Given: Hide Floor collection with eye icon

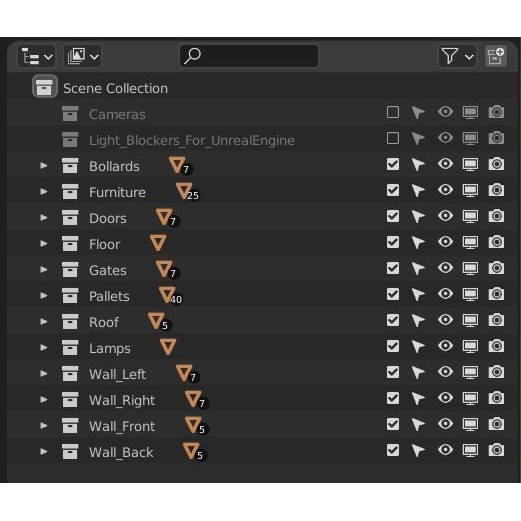Looking at the screenshot, I should [x=445, y=242].
